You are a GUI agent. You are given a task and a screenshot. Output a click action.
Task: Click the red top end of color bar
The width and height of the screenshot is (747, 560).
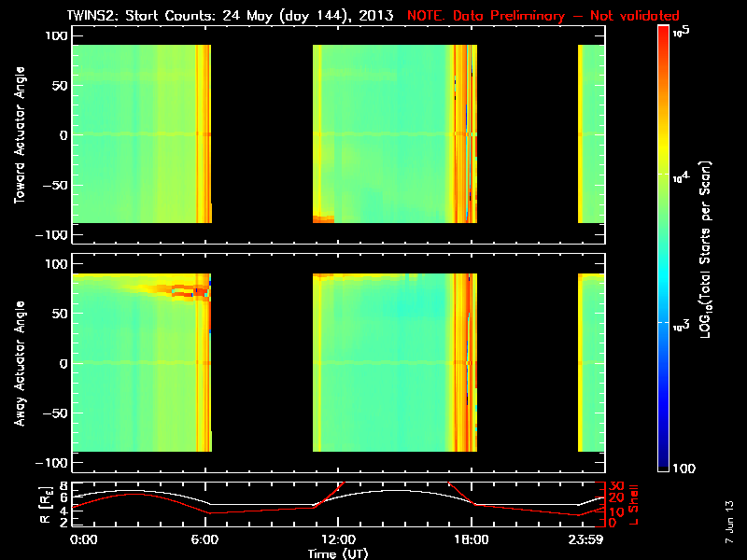click(663, 31)
